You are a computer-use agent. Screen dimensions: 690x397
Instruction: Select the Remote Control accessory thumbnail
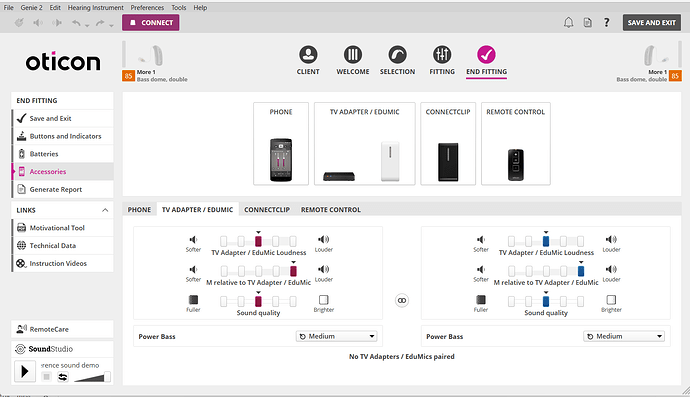point(515,144)
